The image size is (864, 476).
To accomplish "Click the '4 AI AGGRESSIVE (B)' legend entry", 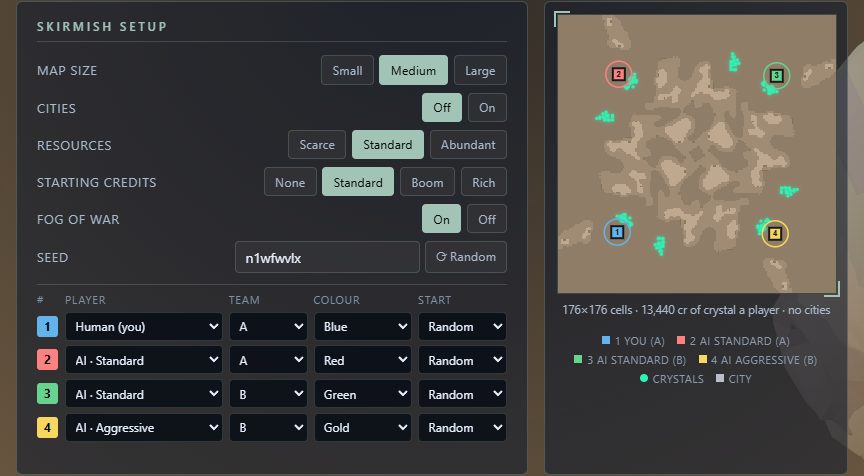I will (758, 360).
